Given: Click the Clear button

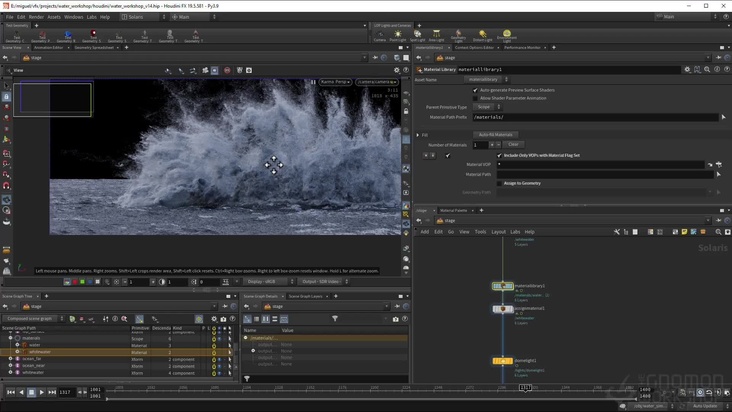Looking at the screenshot, I should tap(513, 145).
